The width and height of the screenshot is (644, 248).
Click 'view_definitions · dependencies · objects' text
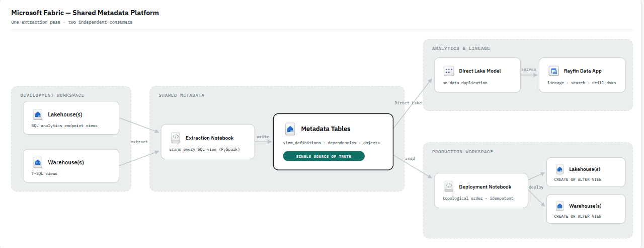(331, 143)
